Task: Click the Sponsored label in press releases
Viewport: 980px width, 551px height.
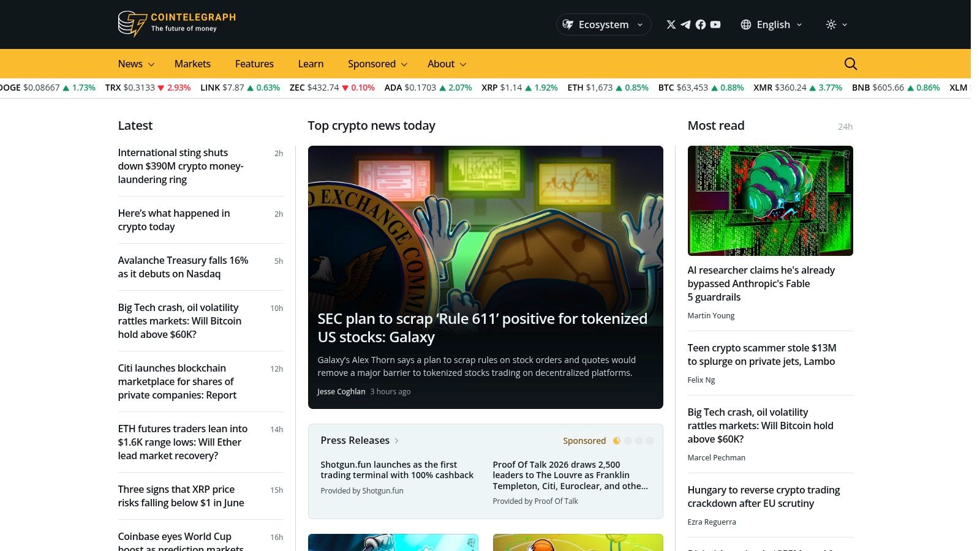Action: click(x=584, y=441)
